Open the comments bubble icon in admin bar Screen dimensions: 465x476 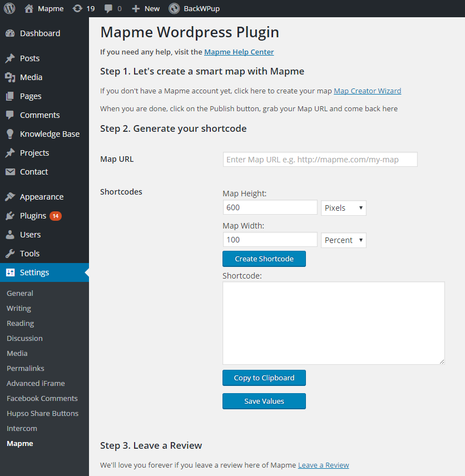108,8
